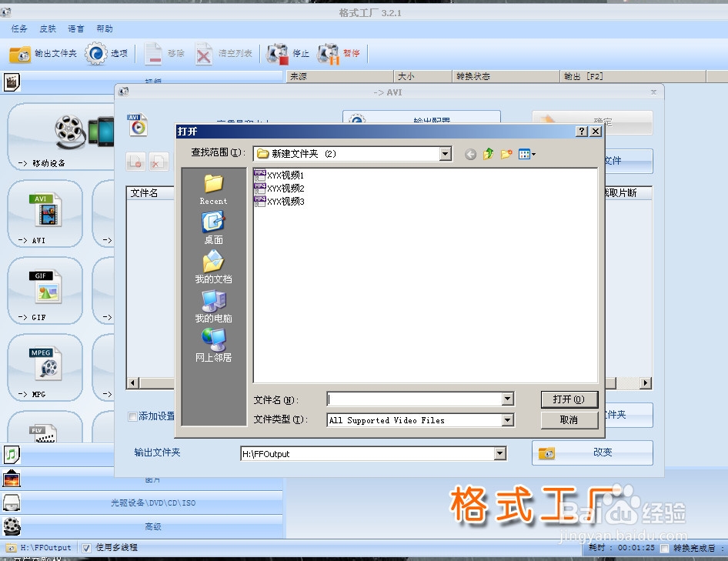
Task: Open the Audio category music note icon
Action: click(x=12, y=455)
